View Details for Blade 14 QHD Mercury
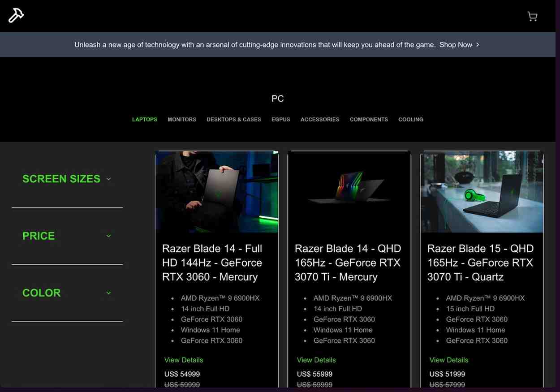 coord(316,360)
